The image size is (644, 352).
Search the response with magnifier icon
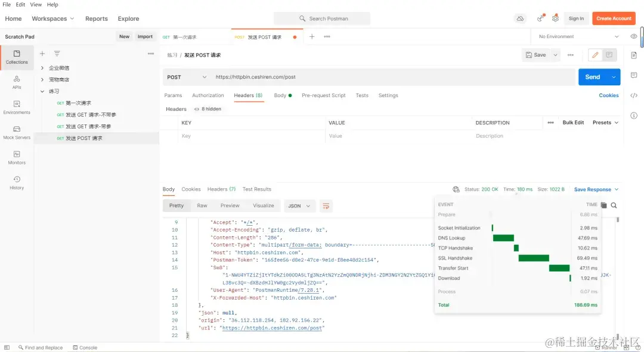(x=614, y=205)
